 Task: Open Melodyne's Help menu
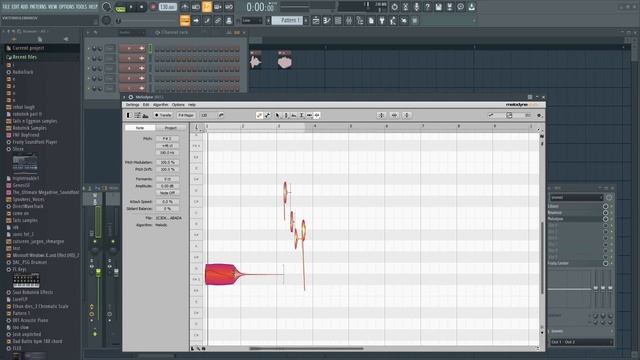[191, 105]
